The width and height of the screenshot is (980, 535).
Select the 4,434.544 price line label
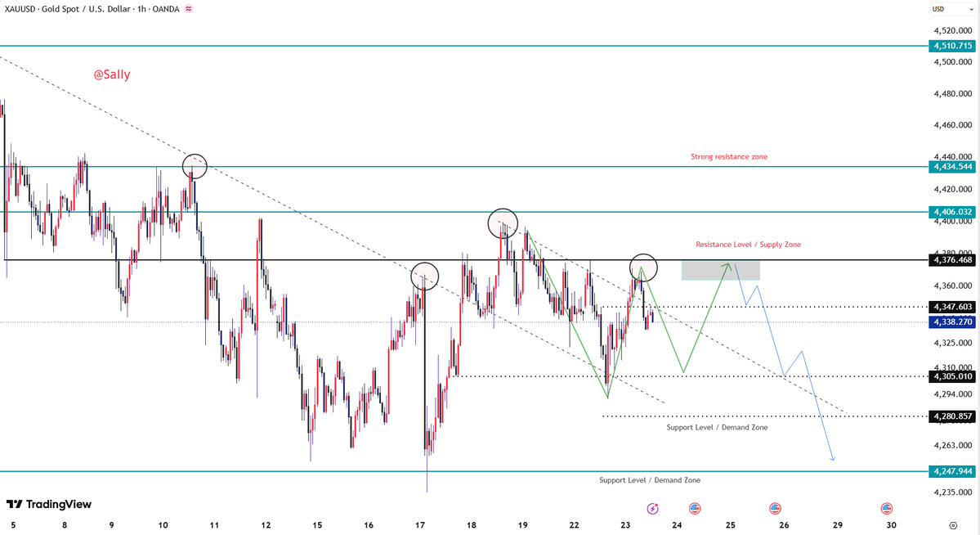pyautogui.click(x=952, y=166)
